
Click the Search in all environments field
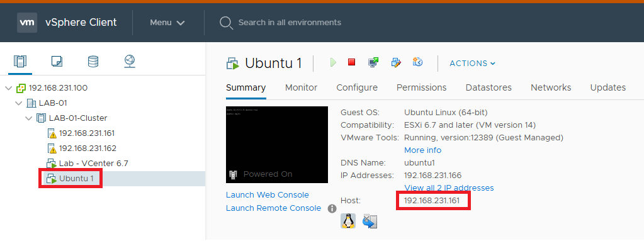coord(290,23)
